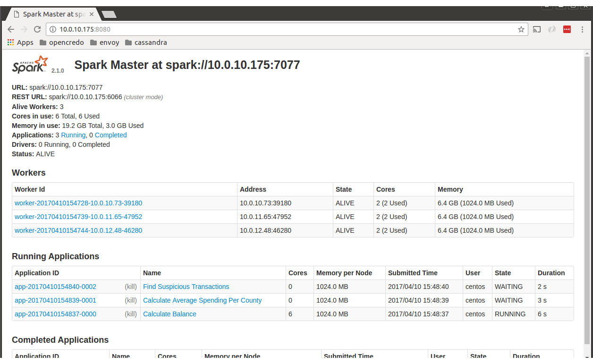Click the grey extension icon beside Cast
Viewport: 593px width, 364px height.
click(551, 29)
